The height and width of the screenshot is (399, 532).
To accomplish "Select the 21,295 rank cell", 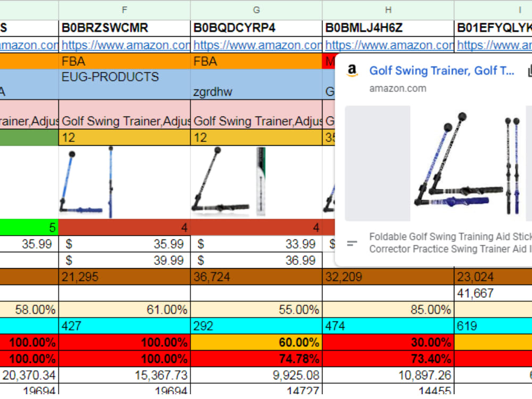I will click(124, 277).
